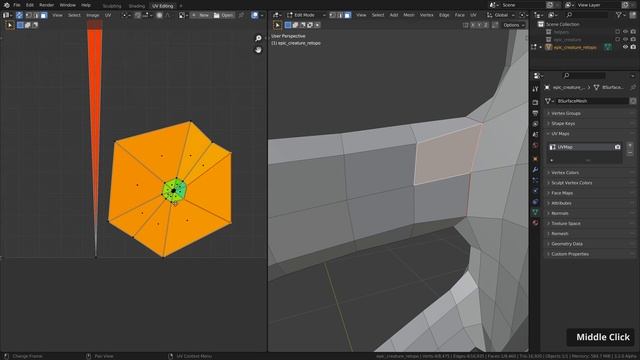Toggle UVMap active render camera icon
Image resolution: width=640 pixels, height=360 pixels.
click(x=617, y=147)
